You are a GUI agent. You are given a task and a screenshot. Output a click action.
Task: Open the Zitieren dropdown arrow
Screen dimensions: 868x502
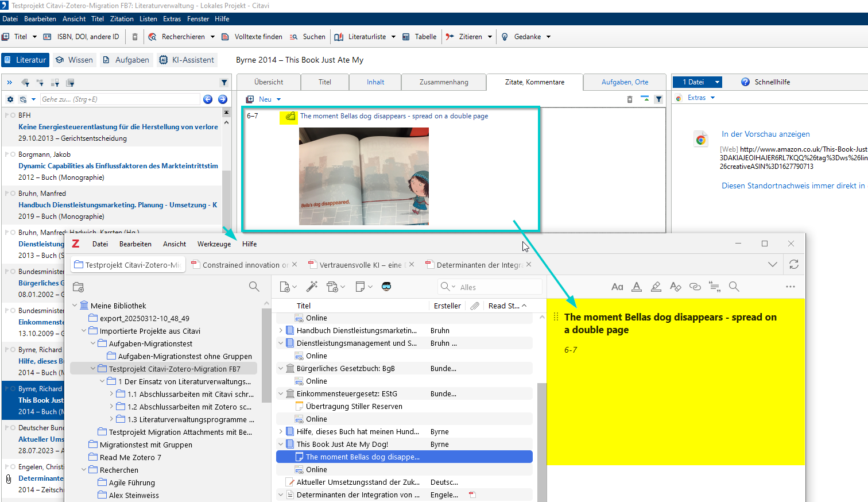tap(490, 37)
